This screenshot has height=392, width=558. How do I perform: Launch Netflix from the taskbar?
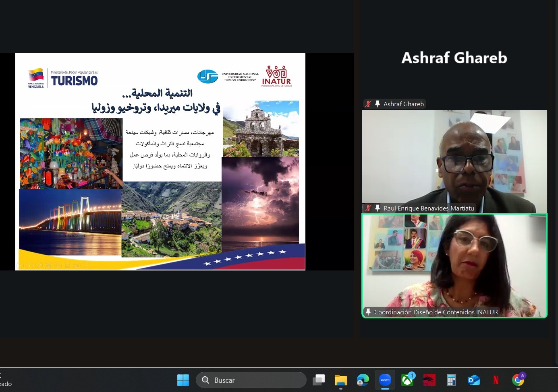[x=496, y=380]
